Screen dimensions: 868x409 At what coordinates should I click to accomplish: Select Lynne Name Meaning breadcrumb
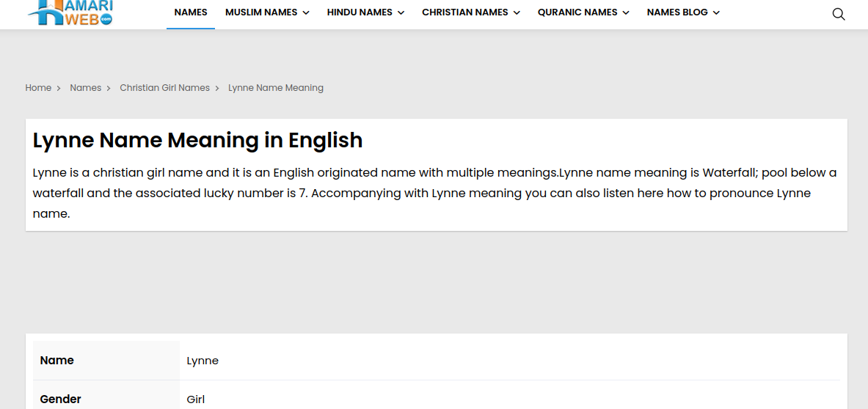coord(276,88)
